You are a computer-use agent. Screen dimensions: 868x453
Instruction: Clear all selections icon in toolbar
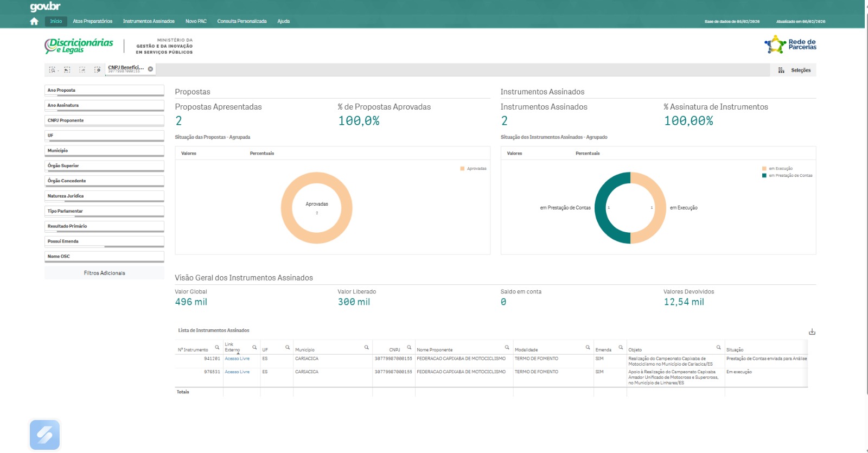(97, 70)
